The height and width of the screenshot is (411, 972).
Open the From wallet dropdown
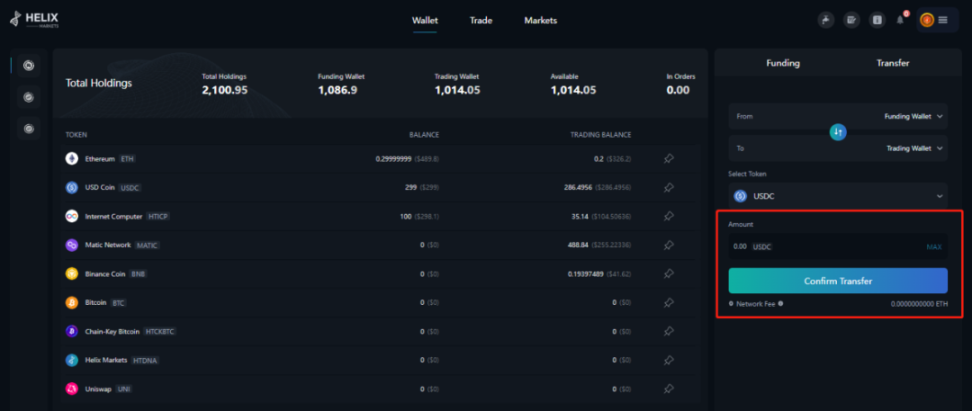(x=838, y=116)
